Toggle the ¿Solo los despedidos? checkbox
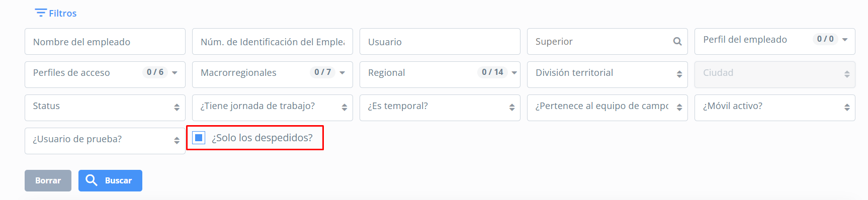The height and width of the screenshot is (200, 868). point(199,138)
